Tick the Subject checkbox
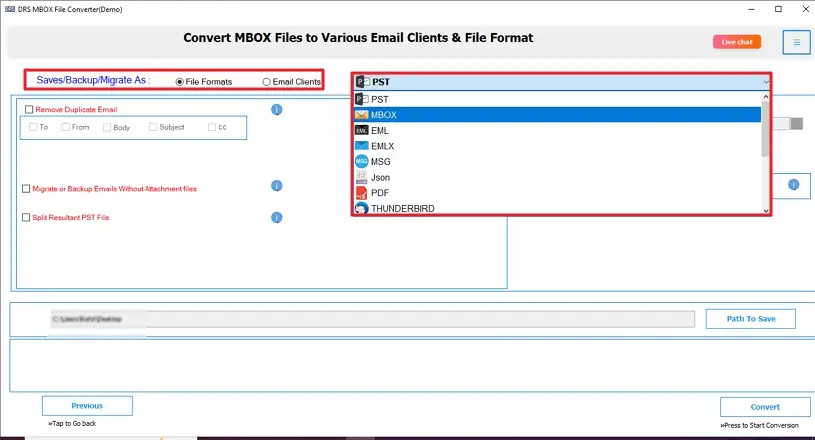815x440 pixels. 153,127
